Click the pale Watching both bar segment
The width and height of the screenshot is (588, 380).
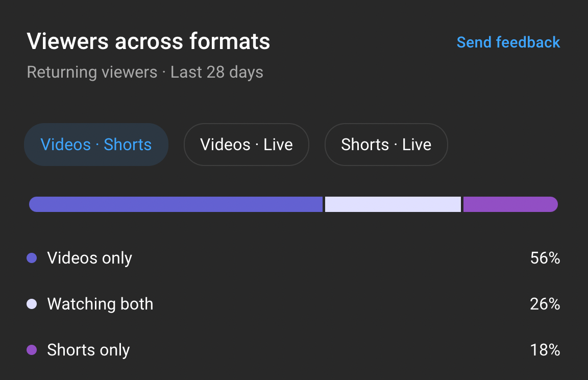point(393,204)
